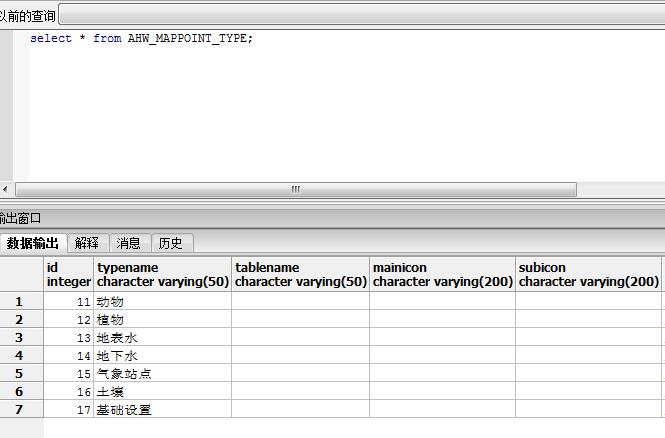This screenshot has height=438, width=665.
Task: Select row header 2
Action: coord(21,319)
